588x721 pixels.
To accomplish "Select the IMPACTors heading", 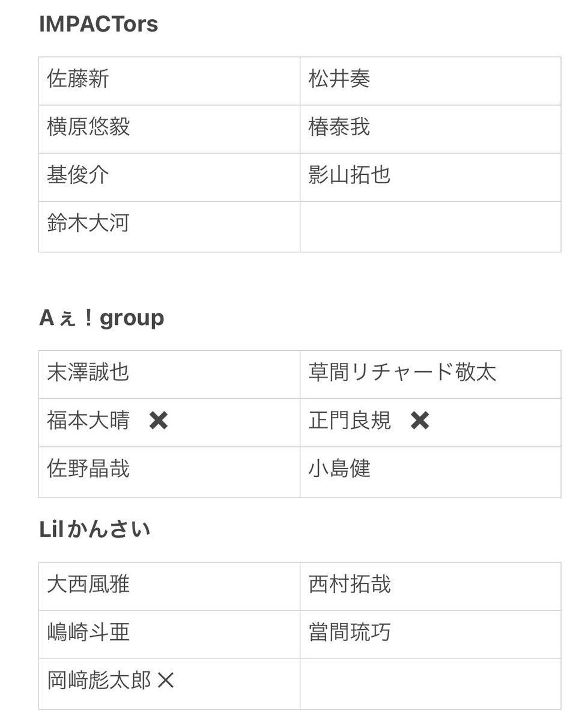I will pos(99,25).
